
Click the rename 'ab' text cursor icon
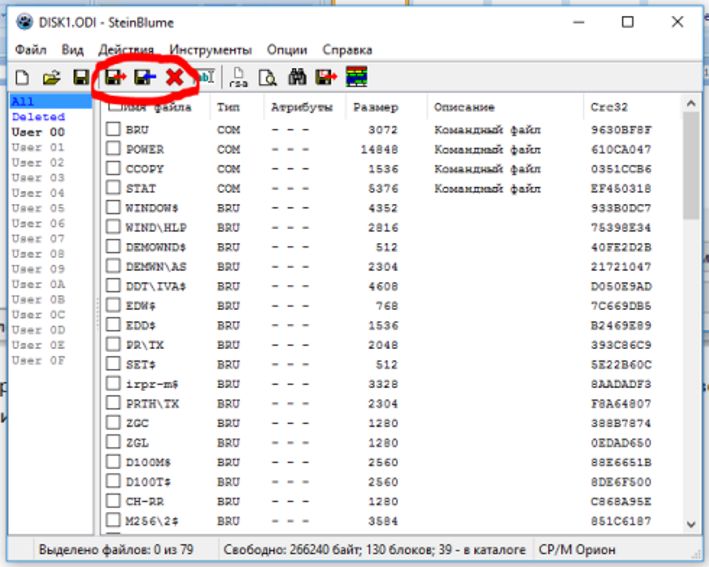pyautogui.click(x=206, y=77)
